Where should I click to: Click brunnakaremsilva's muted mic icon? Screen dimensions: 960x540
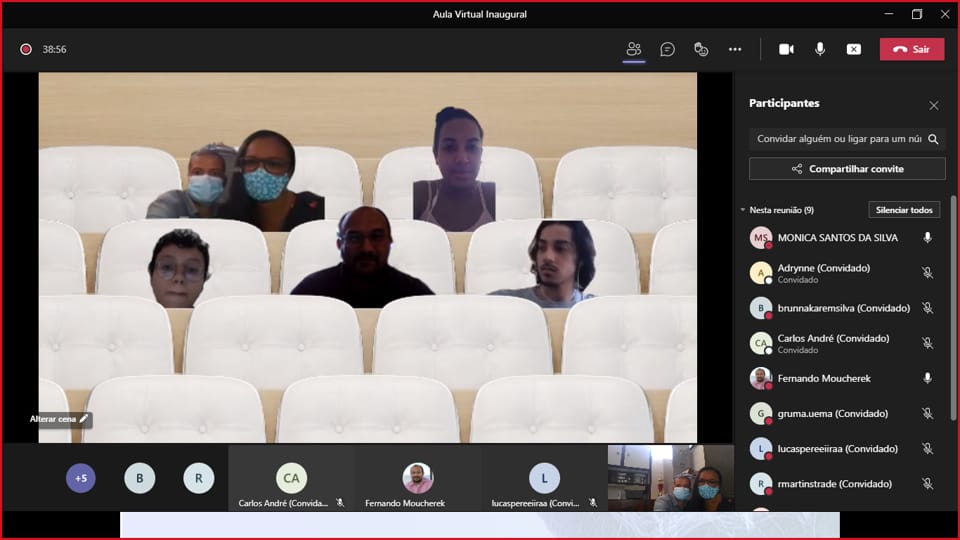[928, 308]
